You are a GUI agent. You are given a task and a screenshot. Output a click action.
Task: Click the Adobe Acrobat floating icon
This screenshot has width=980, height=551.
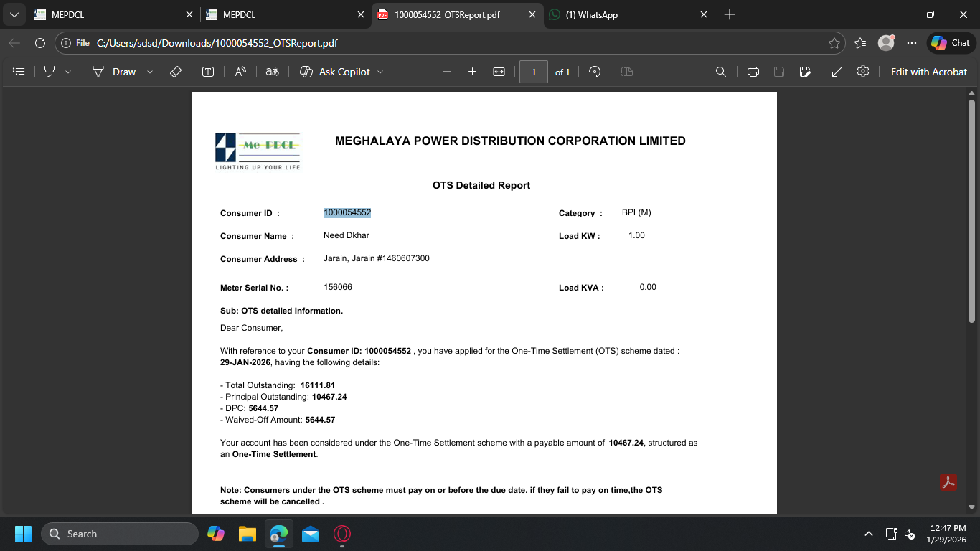click(x=948, y=482)
